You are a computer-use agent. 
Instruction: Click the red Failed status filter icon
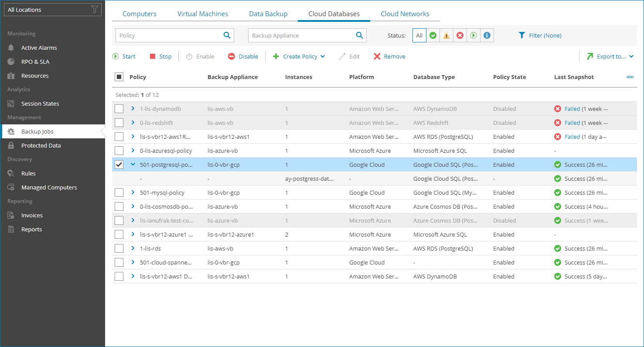460,36
